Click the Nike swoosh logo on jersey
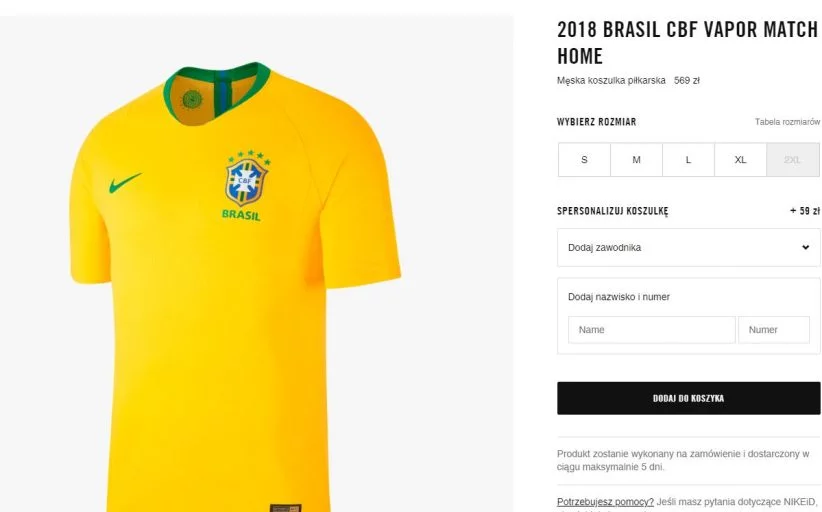The width and height of the screenshot is (822, 512). click(125, 183)
